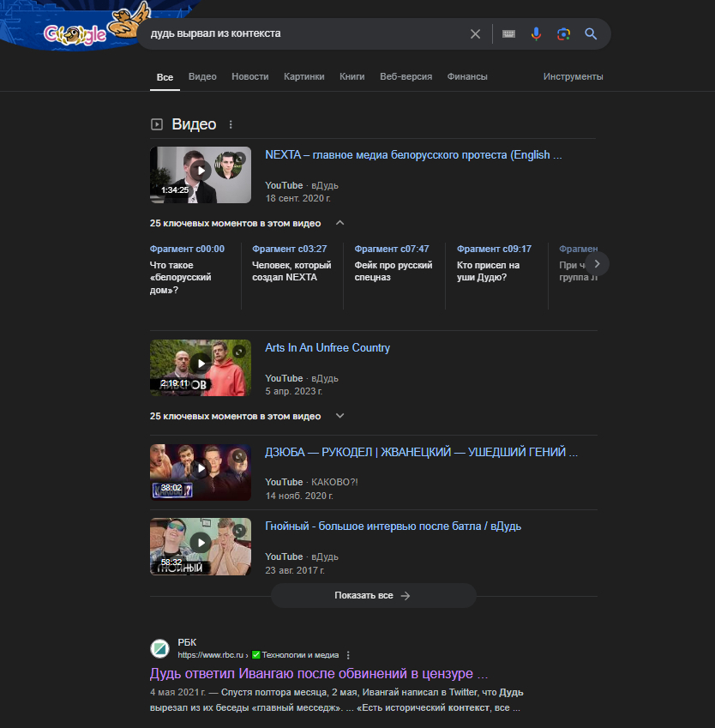Image resolution: width=715 pixels, height=728 pixels.
Task: Open the on-screen keyboard icon
Action: (x=509, y=34)
